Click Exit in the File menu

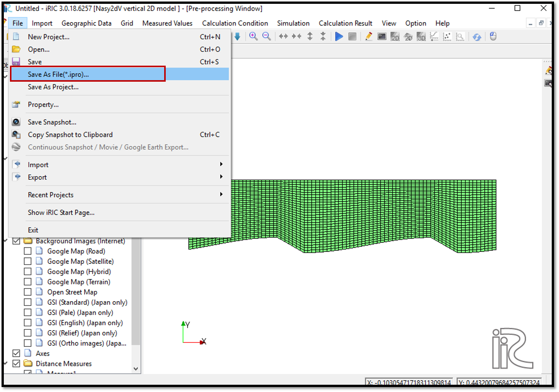coord(119,230)
